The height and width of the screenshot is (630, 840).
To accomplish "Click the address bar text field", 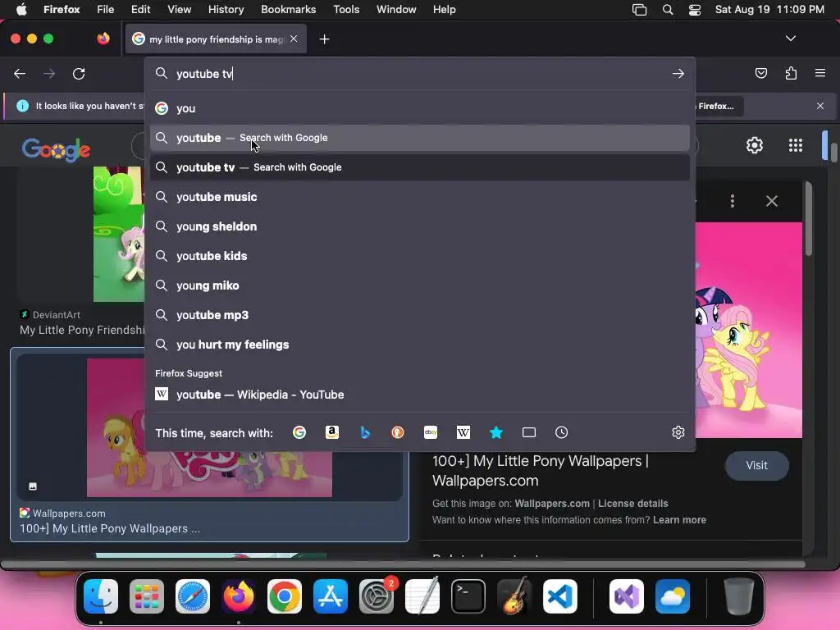I will pos(420,73).
